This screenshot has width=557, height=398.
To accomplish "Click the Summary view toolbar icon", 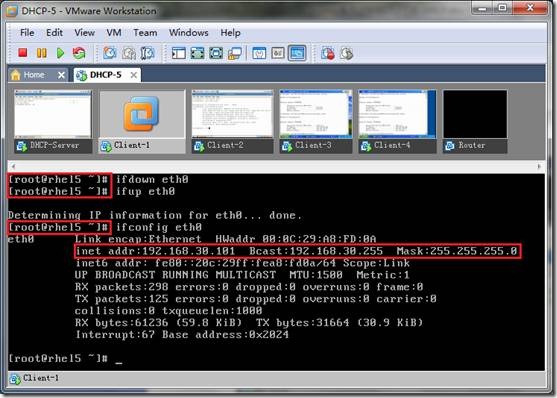I will coord(259,53).
